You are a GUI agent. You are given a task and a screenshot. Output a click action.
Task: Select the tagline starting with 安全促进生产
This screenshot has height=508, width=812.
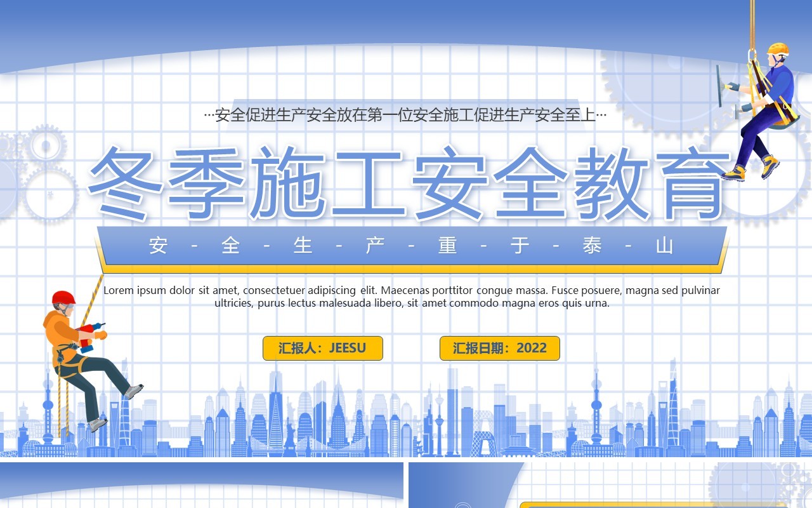tap(405, 116)
